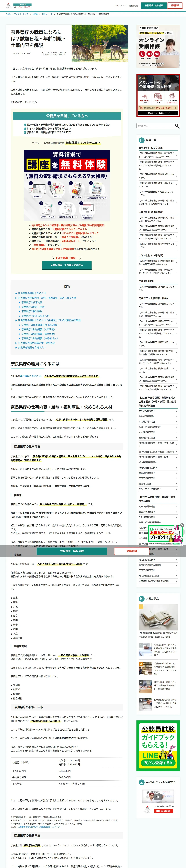Jump to 奈良県庁で求められる人材 in contents
This screenshot has width=186, height=868.
click(x=35, y=316)
